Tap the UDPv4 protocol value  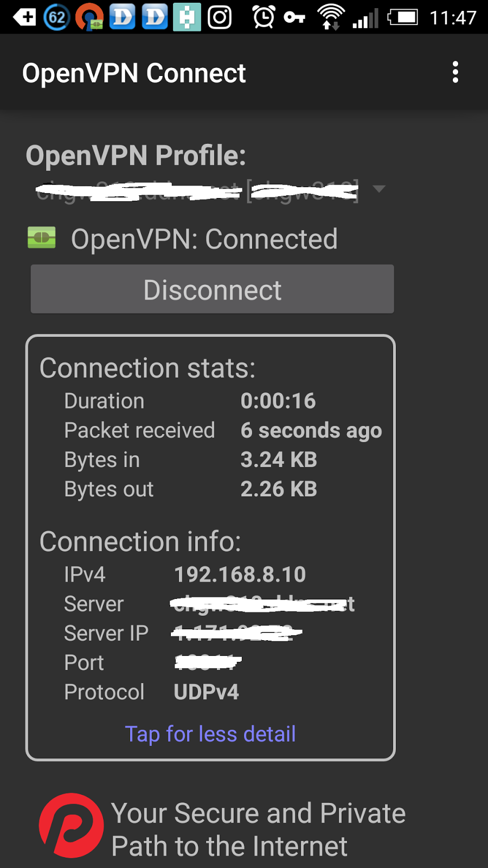[206, 692]
